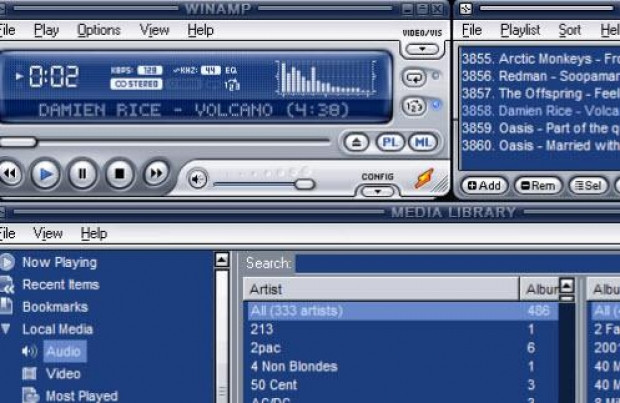This screenshot has height=403, width=620.
Task: Sort by the Artist column header
Action: point(381,289)
